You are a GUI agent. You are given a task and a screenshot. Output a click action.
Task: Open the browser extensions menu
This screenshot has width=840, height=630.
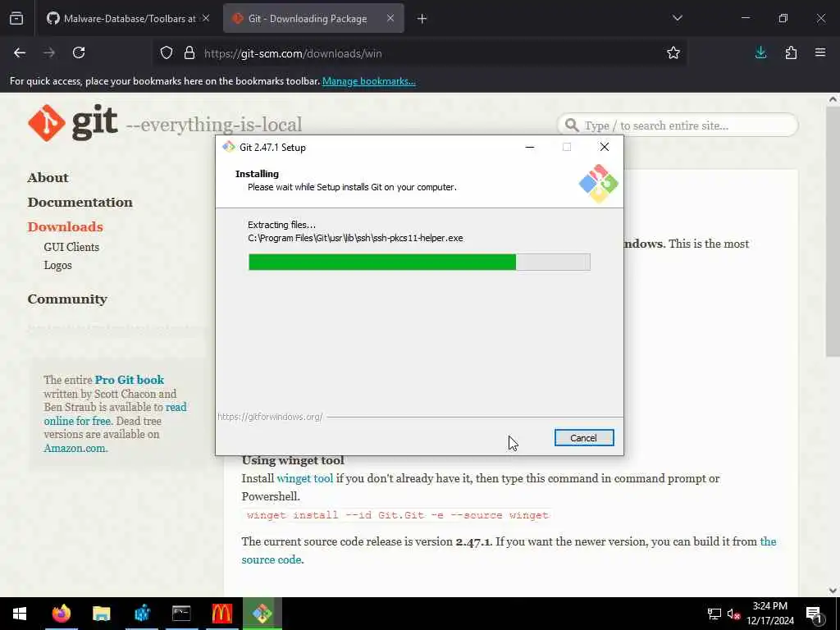coord(791,52)
